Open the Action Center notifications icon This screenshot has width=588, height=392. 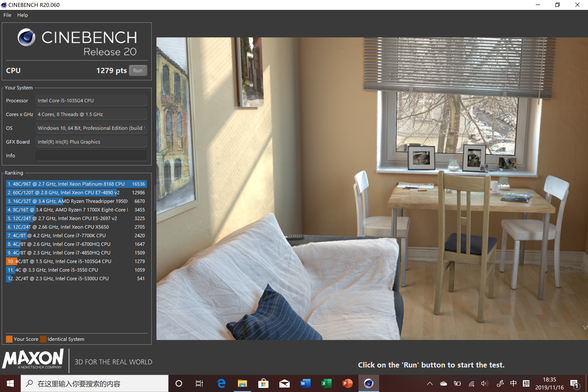[574, 384]
